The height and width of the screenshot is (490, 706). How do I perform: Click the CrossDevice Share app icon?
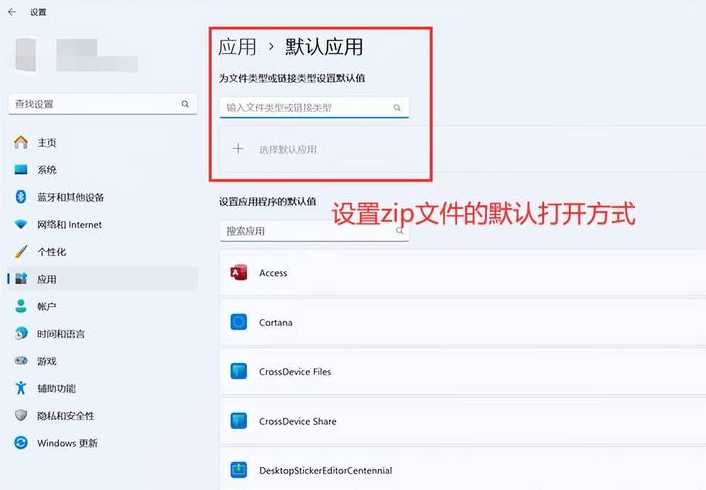point(239,421)
